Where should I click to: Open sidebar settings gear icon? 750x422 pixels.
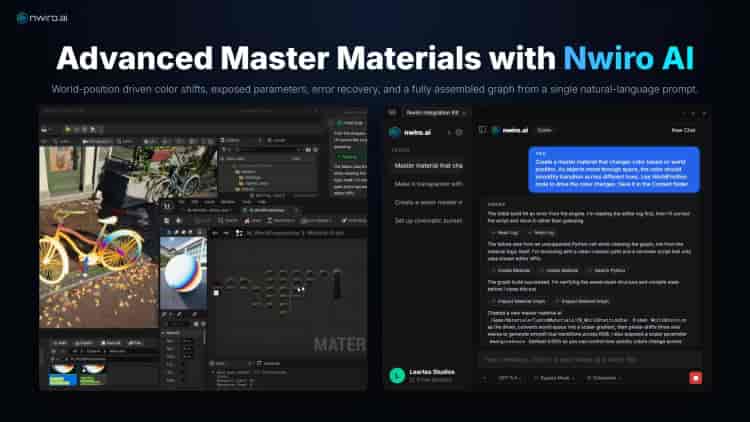tap(459, 132)
